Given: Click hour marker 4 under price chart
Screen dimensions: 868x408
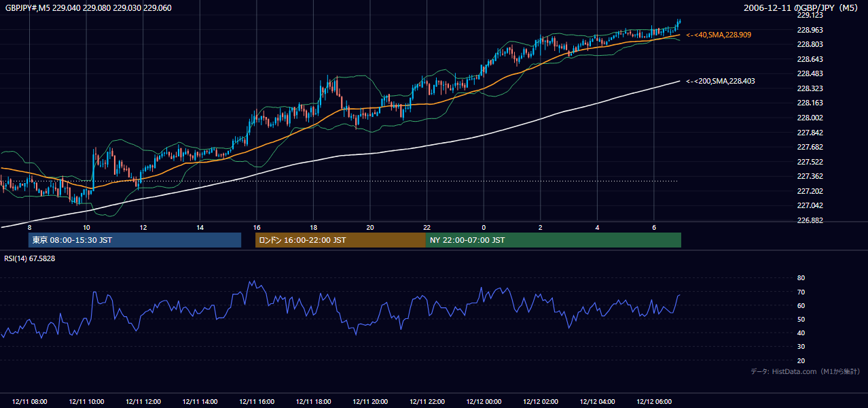Looking at the screenshot, I should pyautogui.click(x=597, y=226).
